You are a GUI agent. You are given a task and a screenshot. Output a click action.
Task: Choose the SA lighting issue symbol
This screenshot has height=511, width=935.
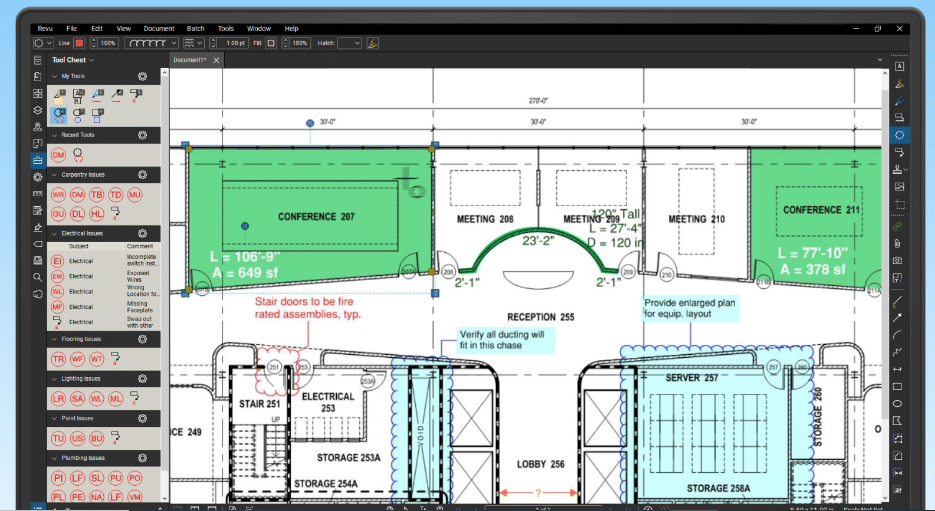tap(77, 399)
